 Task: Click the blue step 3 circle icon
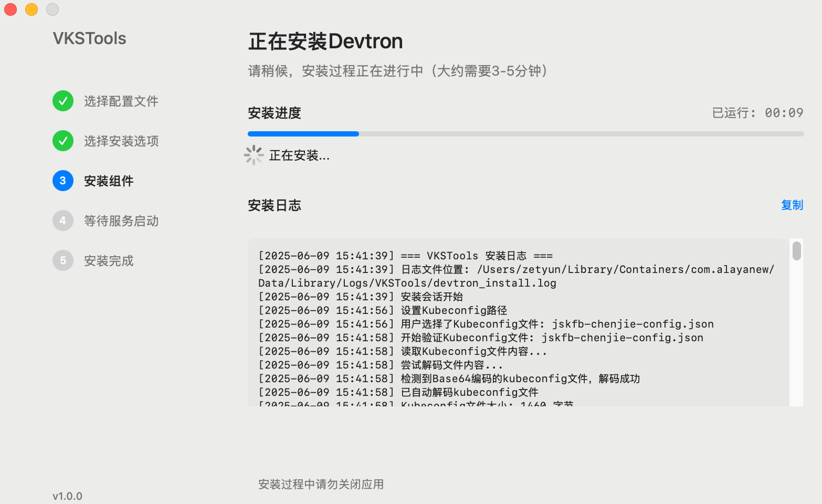click(x=63, y=181)
